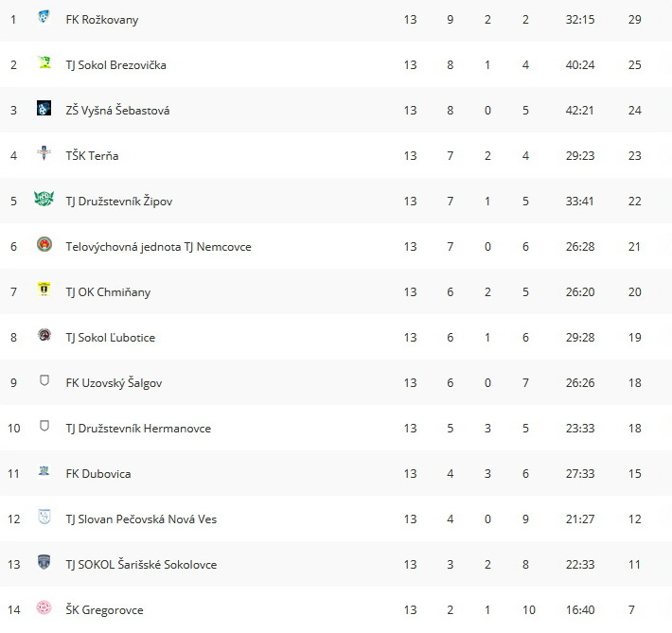Open the FK Dubovica team link
Viewport: 672px width, 633px height.
click(98, 474)
